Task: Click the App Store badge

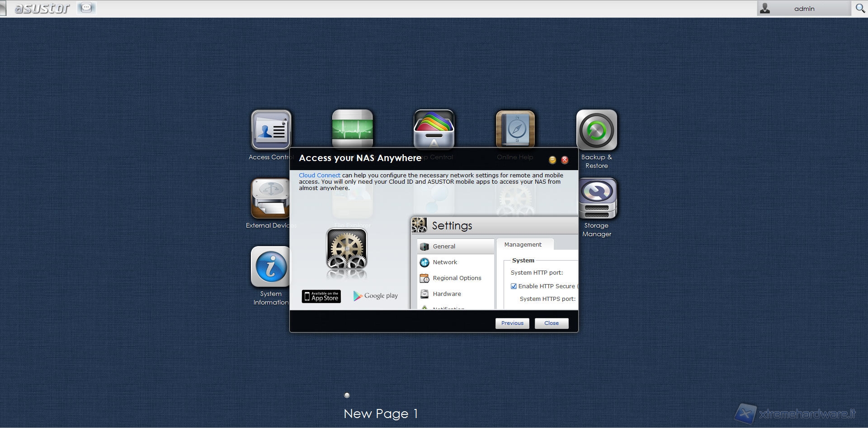Action: point(321,296)
